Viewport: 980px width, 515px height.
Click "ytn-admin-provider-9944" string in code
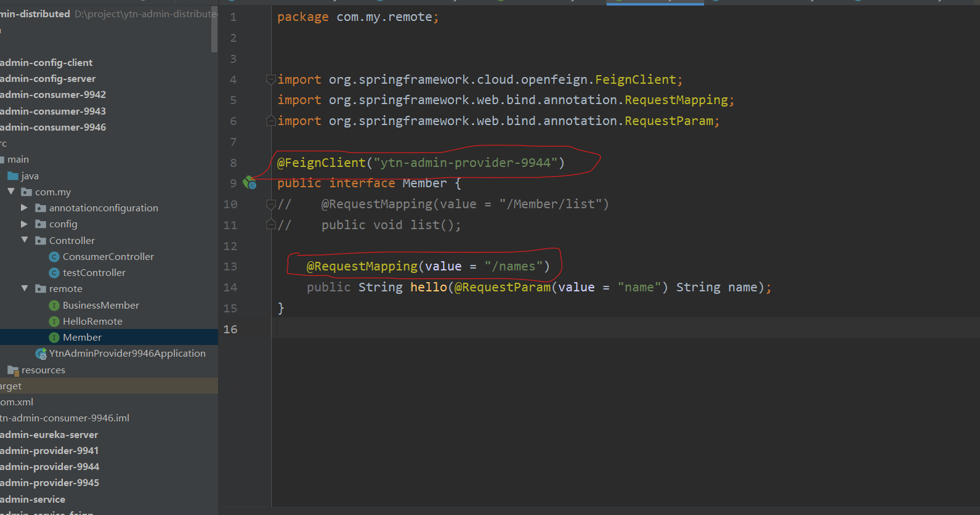466,163
